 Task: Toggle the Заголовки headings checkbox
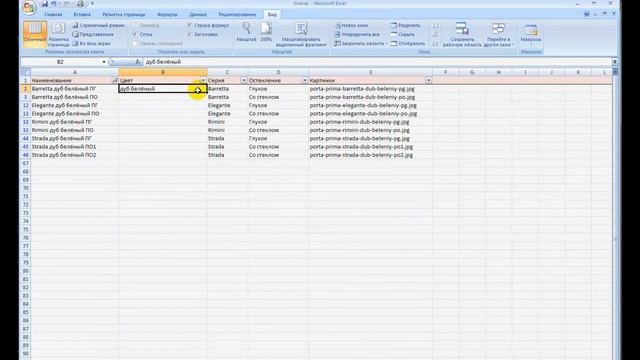pos(189,34)
